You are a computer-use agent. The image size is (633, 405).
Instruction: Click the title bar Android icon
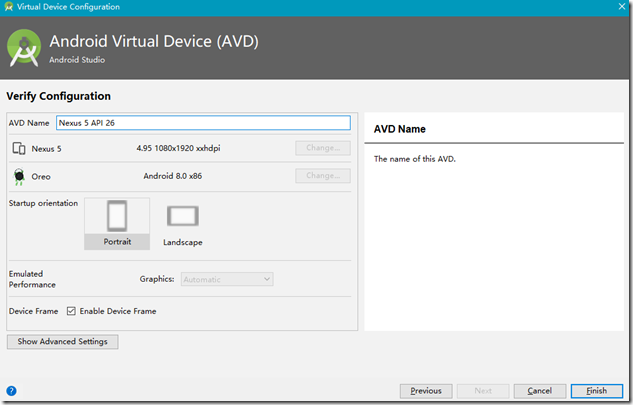[8, 6]
